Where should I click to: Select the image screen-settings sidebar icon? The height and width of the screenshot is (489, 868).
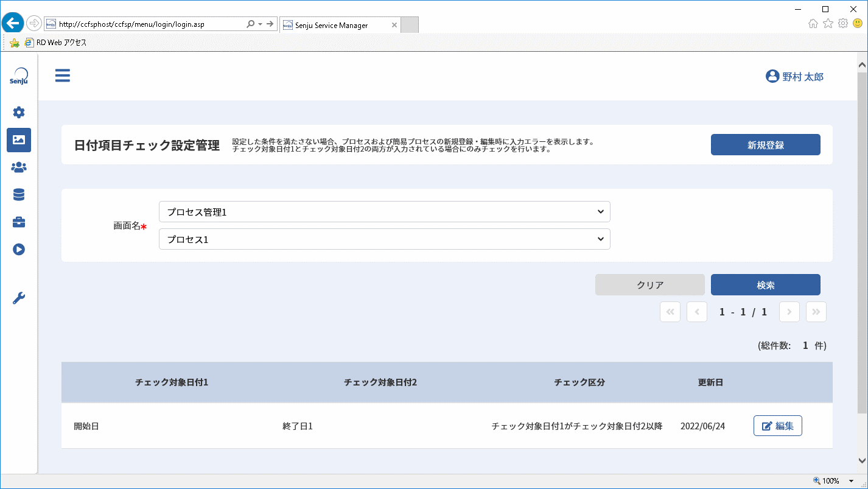coord(19,139)
